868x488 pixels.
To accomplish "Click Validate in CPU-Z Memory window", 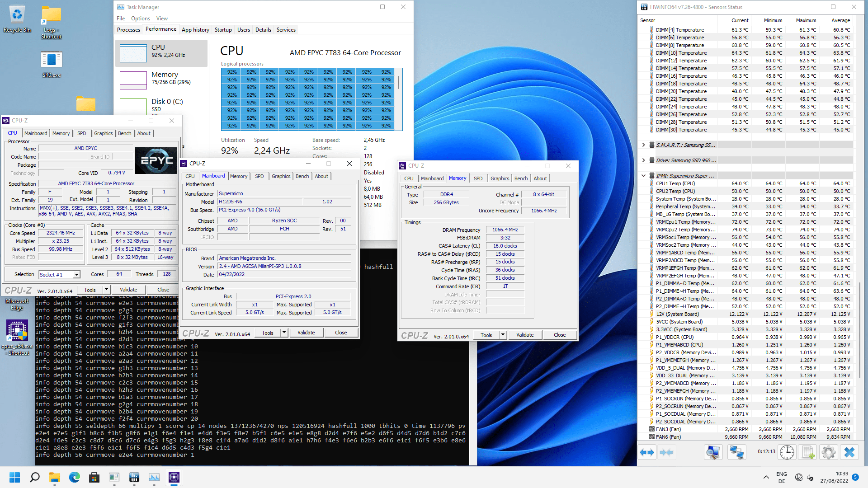I will click(525, 335).
